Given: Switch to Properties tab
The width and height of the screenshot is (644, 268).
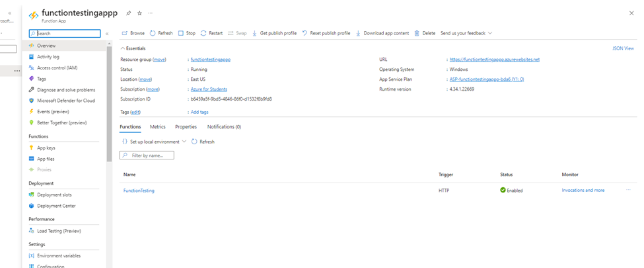Looking at the screenshot, I should 186,127.
